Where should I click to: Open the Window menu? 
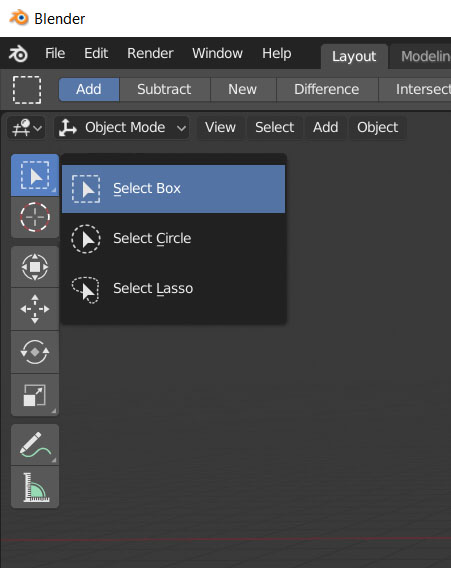pos(217,54)
